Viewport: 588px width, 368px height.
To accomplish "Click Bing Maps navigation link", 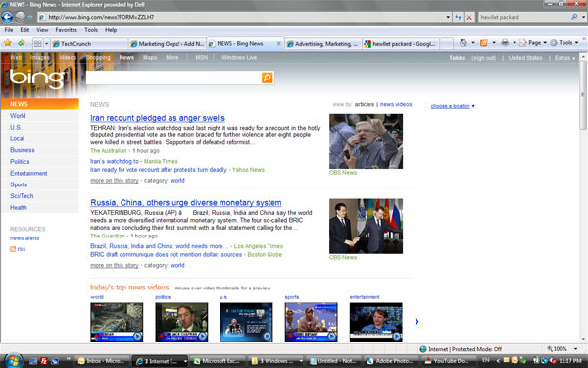I will coord(150,58).
